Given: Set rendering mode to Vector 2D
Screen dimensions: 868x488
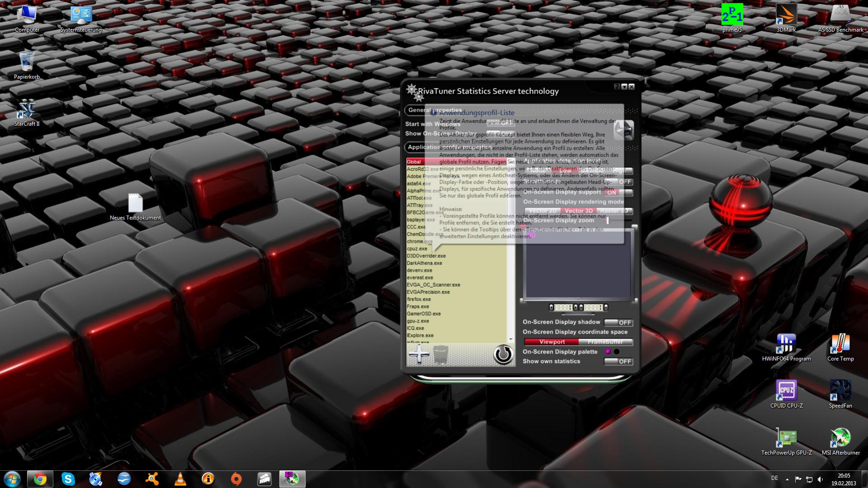Looking at the screenshot, I should [x=543, y=211].
